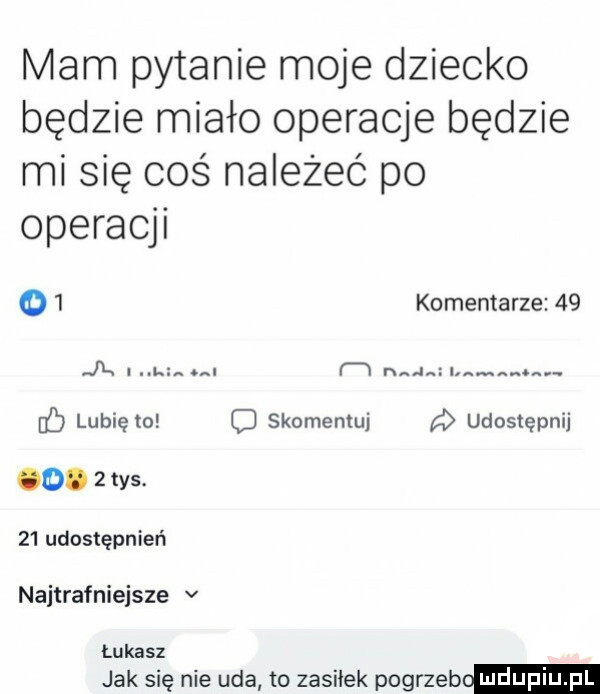Click the laughing emoji reaction near 2 tys.
The width and height of the screenshot is (600, 694).
click(28, 476)
